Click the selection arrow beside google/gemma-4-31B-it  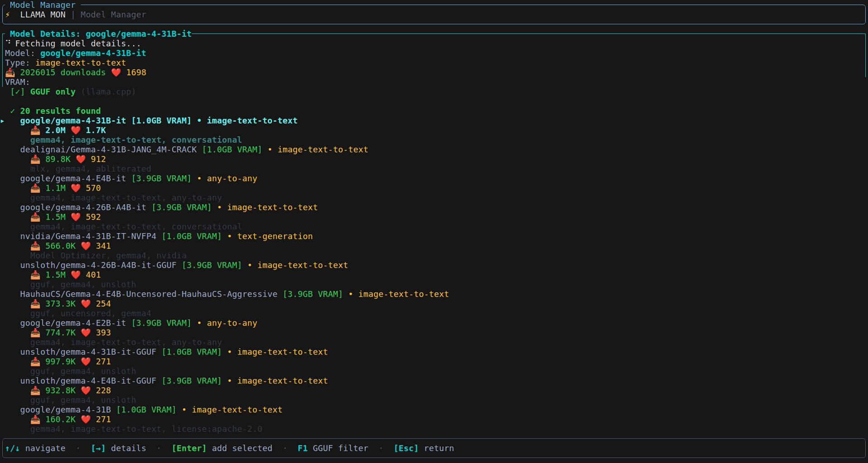[x=3, y=121]
